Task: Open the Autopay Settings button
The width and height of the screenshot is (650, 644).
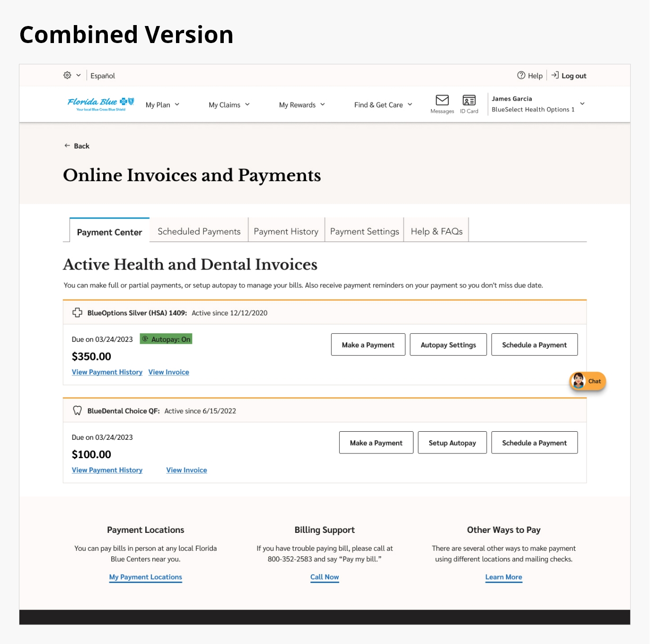Action: point(448,345)
